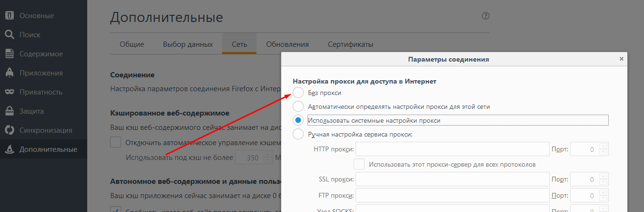Close the Параметры соединения dialog
This screenshot has height=212, width=644.
point(621,59)
